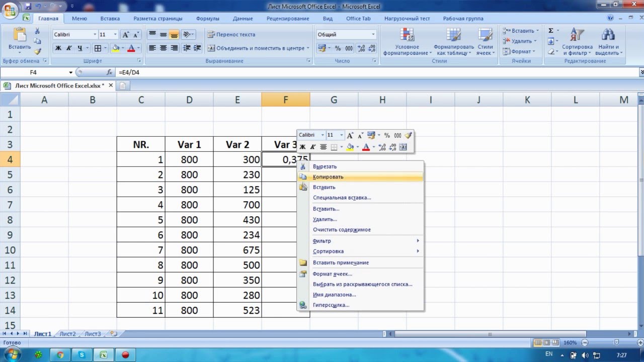Click the Format Painter brush in the ribbon
Screen dimensions: 644x362
37,51
